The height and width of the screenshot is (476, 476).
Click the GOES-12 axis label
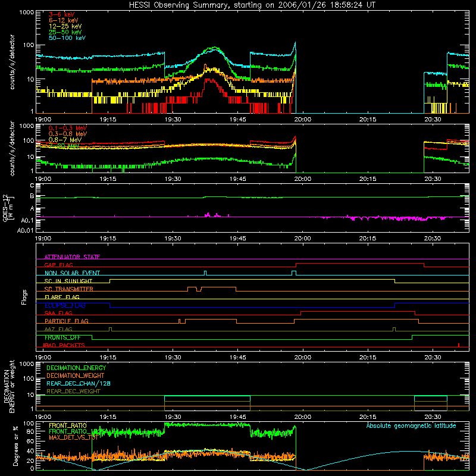(8, 208)
